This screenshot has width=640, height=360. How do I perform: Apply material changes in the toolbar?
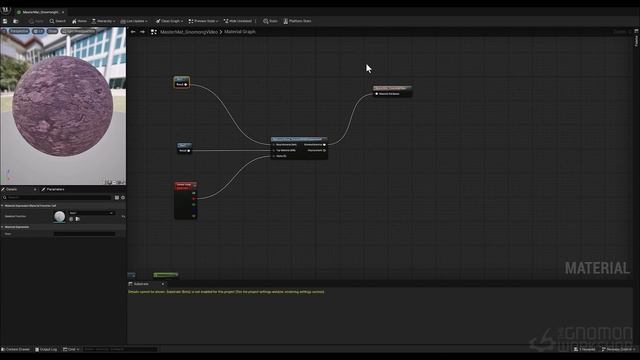click(x=36, y=21)
